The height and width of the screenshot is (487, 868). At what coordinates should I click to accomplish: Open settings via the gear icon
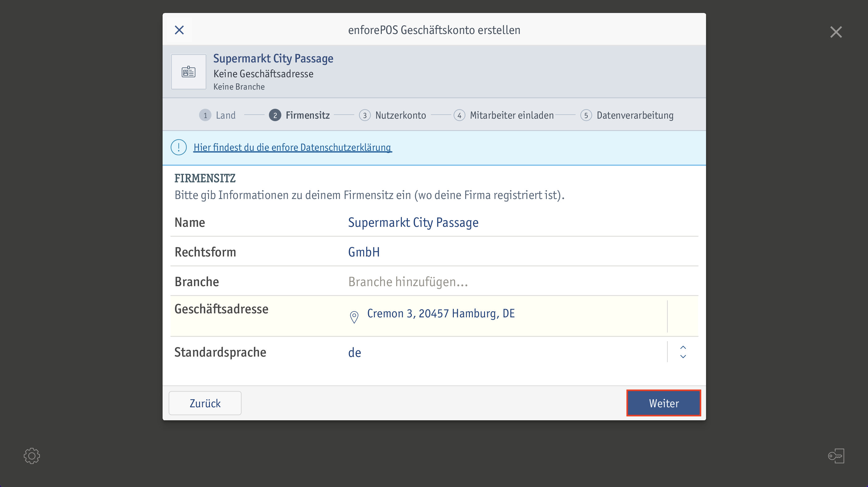coord(32,456)
